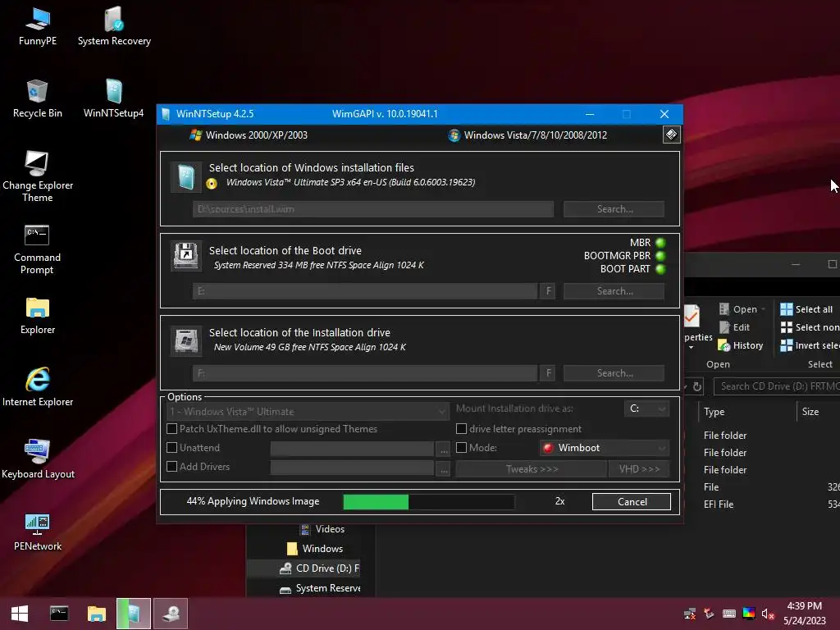Viewport: 840px width, 630px height.
Task: Browse for drivers folder with the ... button
Action: point(444,468)
